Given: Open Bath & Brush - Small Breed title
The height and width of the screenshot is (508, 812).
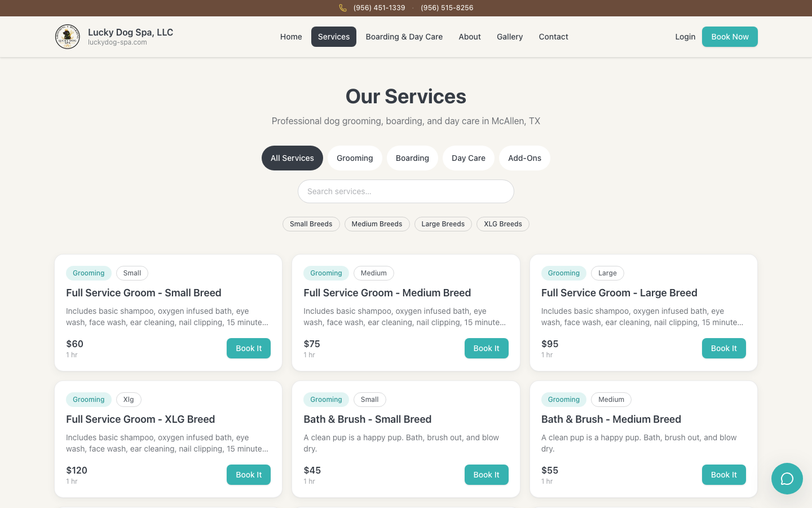Looking at the screenshot, I should [x=368, y=419].
